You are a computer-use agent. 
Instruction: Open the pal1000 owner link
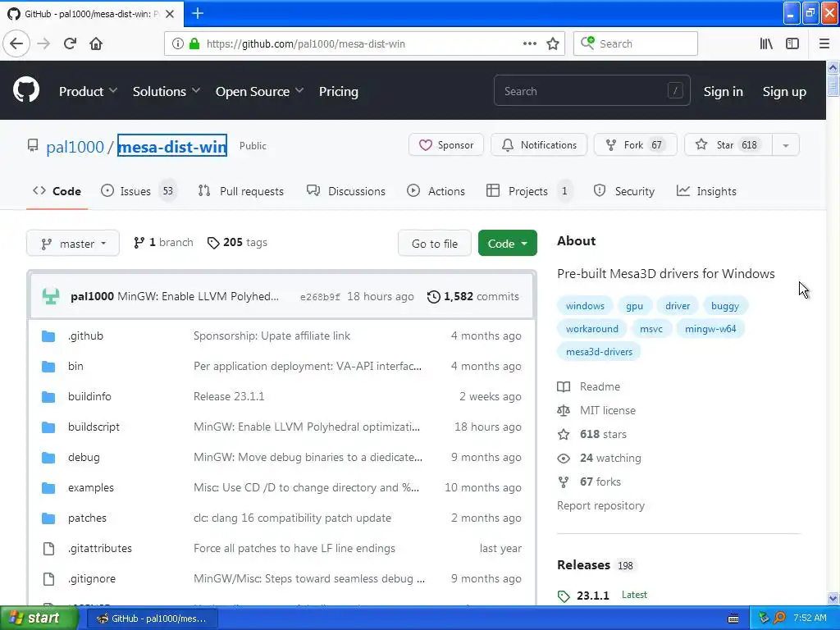pyautogui.click(x=75, y=147)
